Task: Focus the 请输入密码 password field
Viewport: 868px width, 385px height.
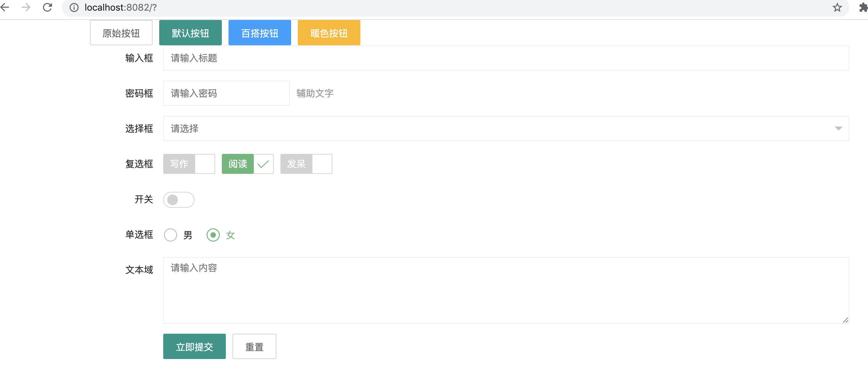Action: point(226,93)
